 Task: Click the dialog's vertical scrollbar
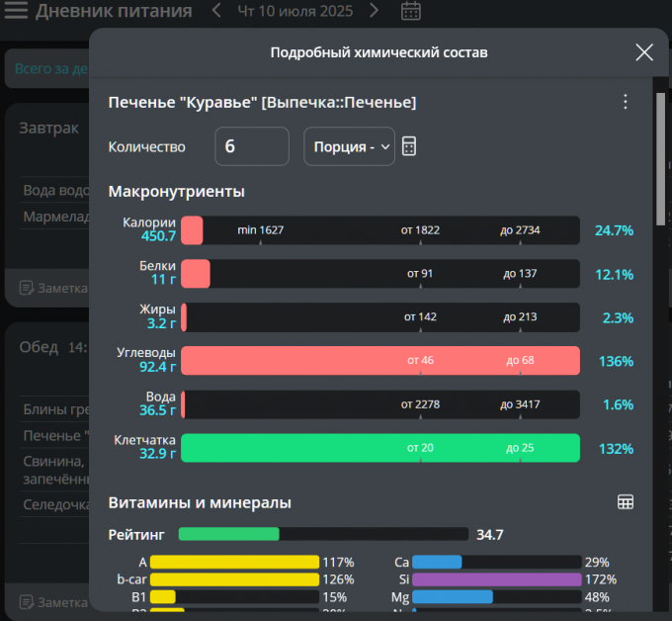click(661, 158)
